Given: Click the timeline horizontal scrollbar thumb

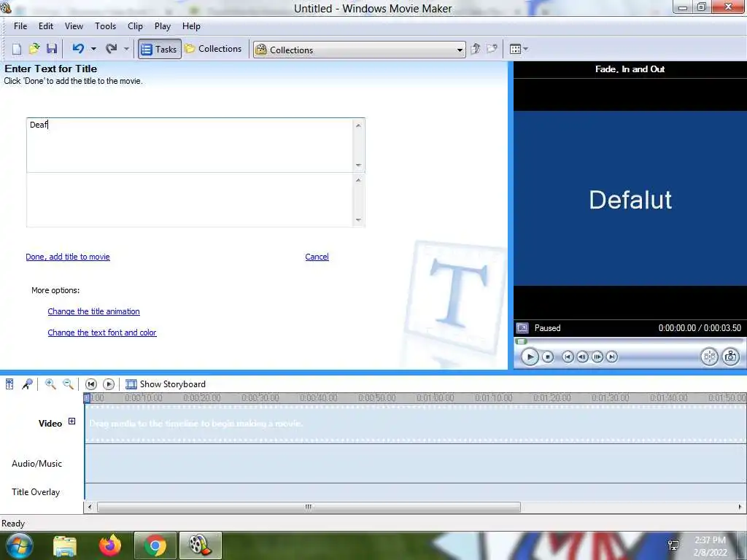Looking at the screenshot, I should click(x=309, y=507).
